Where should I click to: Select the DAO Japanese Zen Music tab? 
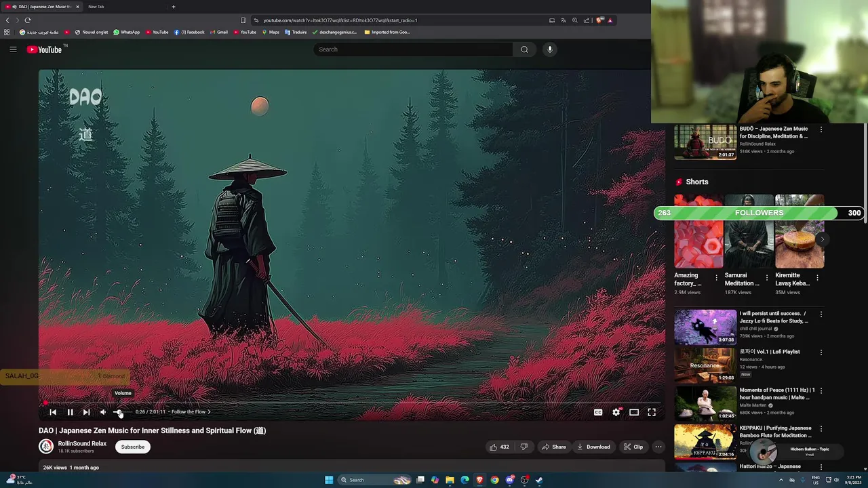pos(41,7)
